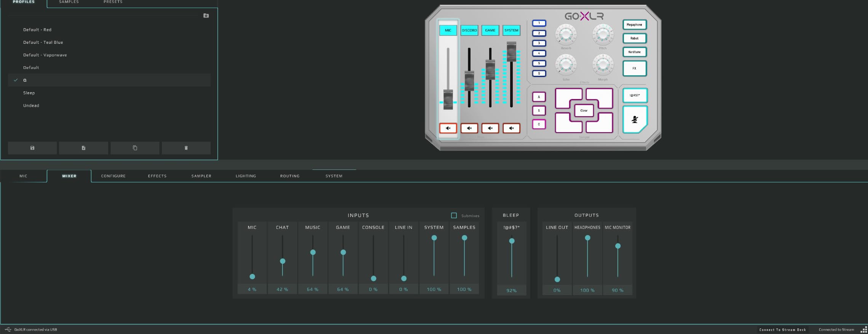
Task: Mute the DISCORD channel on device
Action: click(x=469, y=128)
